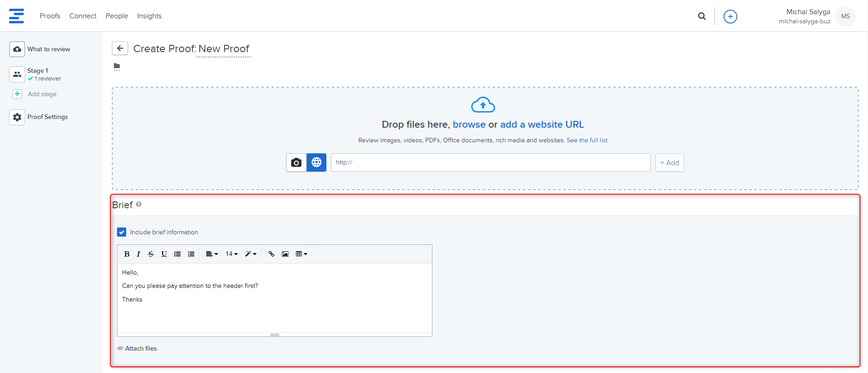Select the camera screenshot capture icon
The height and width of the screenshot is (373, 868).
coord(296,162)
